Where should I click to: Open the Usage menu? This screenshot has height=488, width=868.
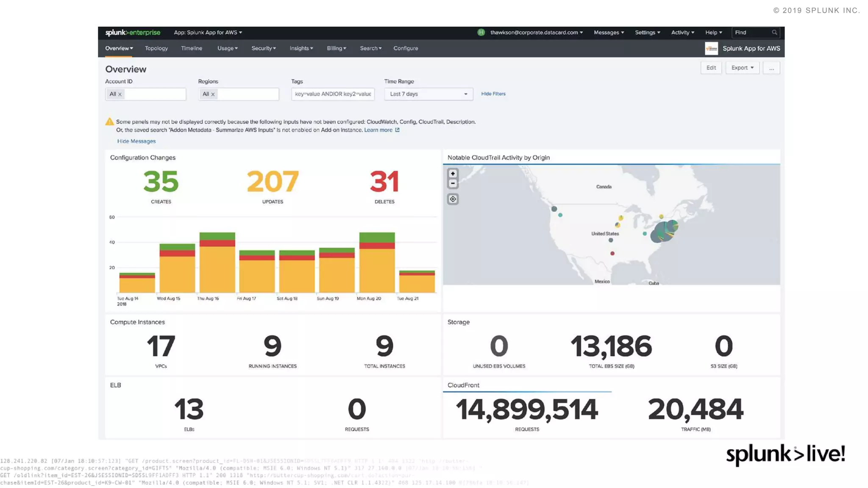click(228, 48)
